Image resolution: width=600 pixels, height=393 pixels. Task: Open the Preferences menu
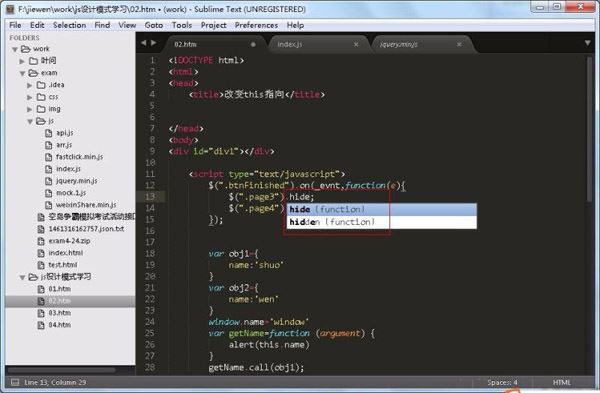click(256, 25)
